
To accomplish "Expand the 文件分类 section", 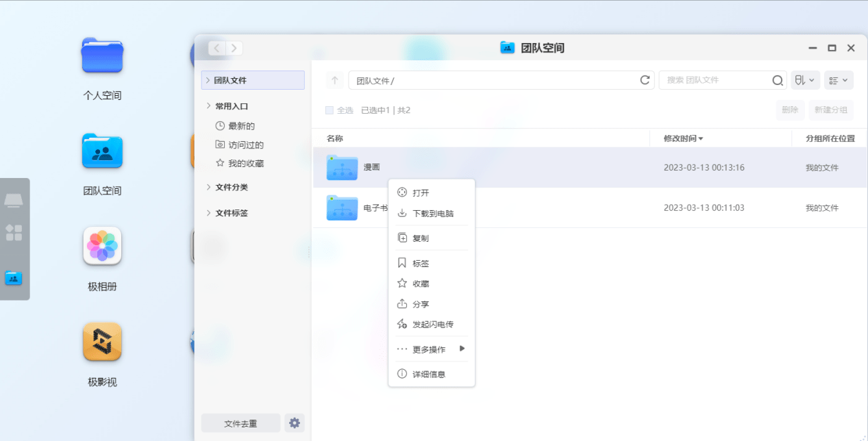I will point(208,187).
